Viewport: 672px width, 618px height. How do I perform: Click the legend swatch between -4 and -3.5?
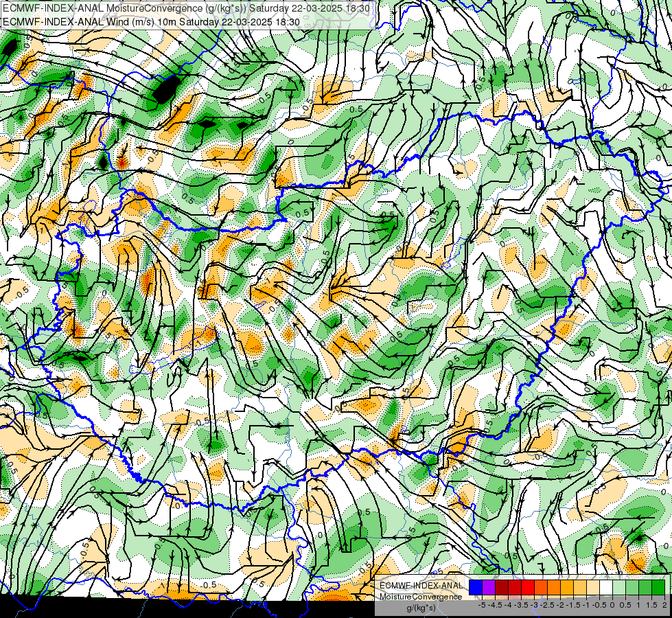click(515, 588)
